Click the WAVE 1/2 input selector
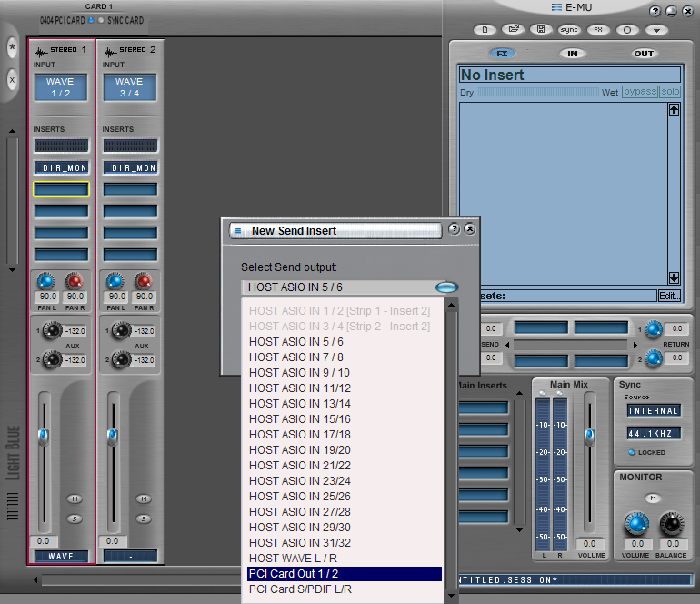700x604 pixels. pyautogui.click(x=61, y=87)
